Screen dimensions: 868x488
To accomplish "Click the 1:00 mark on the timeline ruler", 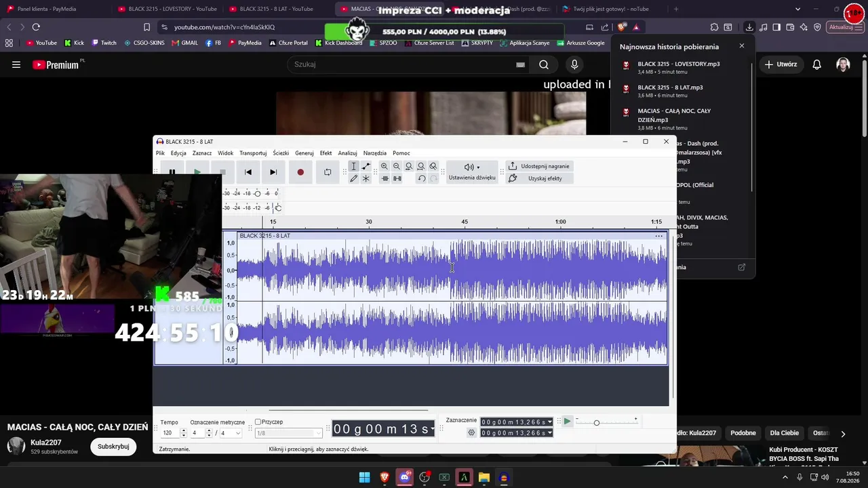I will point(560,222).
